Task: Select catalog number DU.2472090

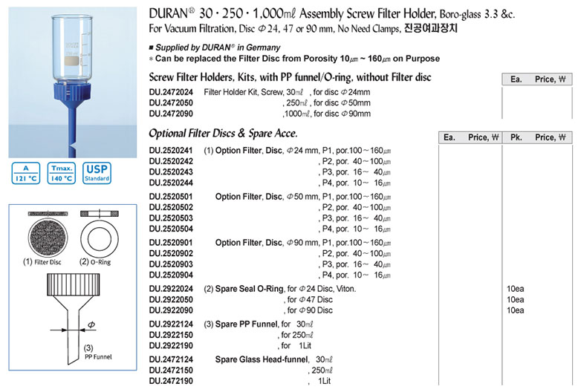Action: (171, 114)
